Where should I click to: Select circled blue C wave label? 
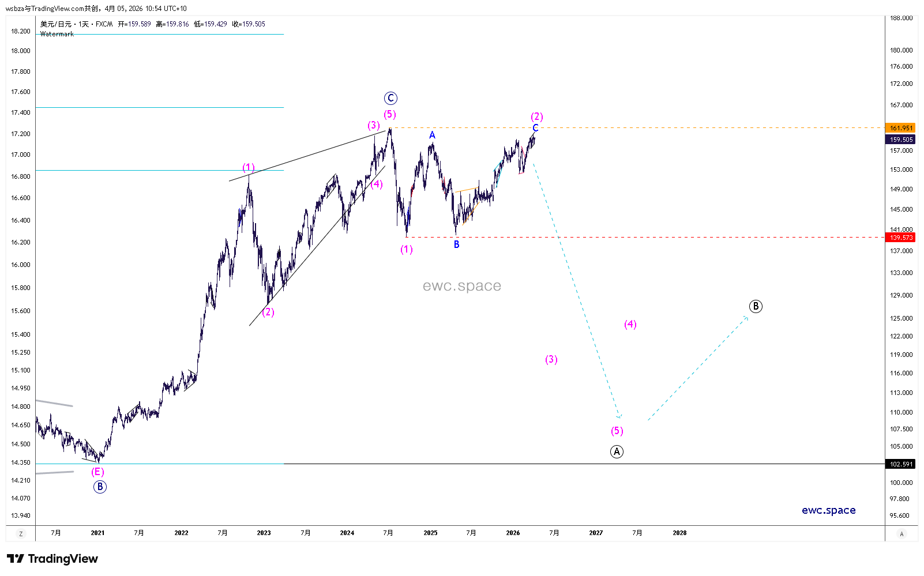390,98
